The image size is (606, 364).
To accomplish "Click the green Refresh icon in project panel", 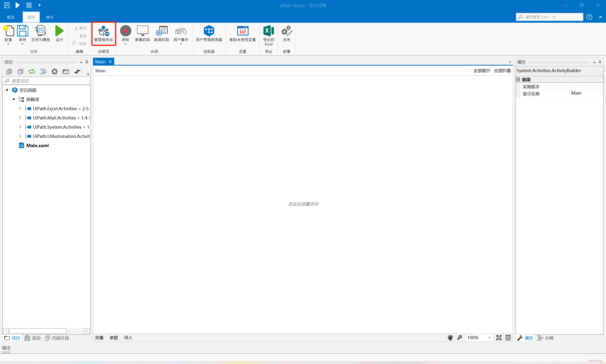I will click(32, 72).
